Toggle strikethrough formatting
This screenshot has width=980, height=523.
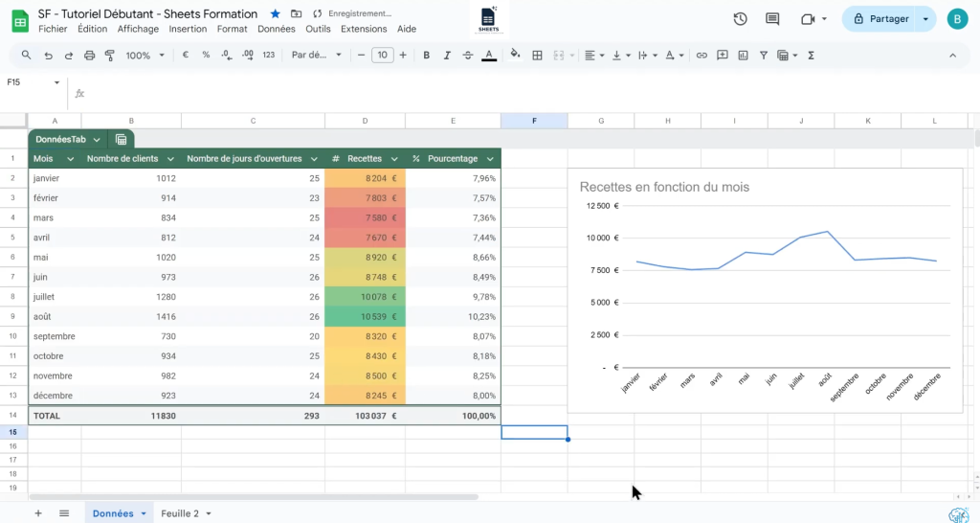467,55
